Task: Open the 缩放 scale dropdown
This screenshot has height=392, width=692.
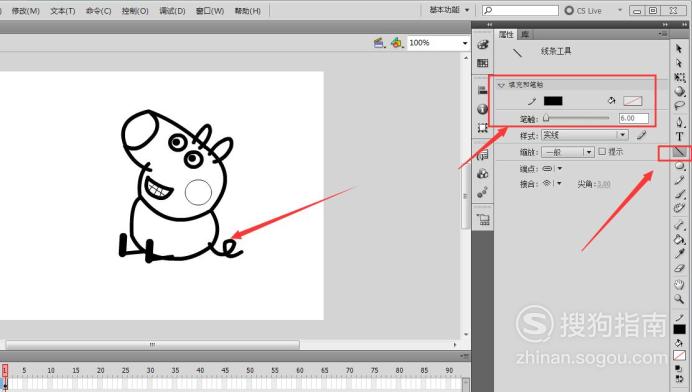Action: coord(568,152)
